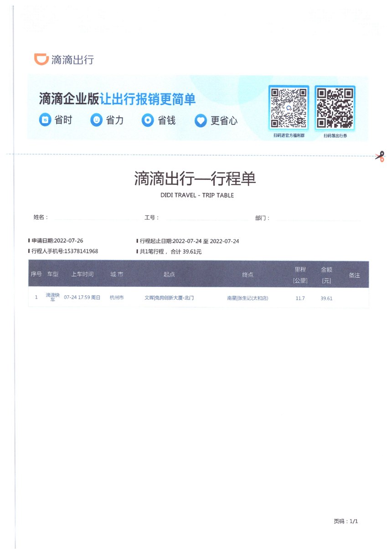
Task: Click the 省时 clock icon
Action: point(45,120)
